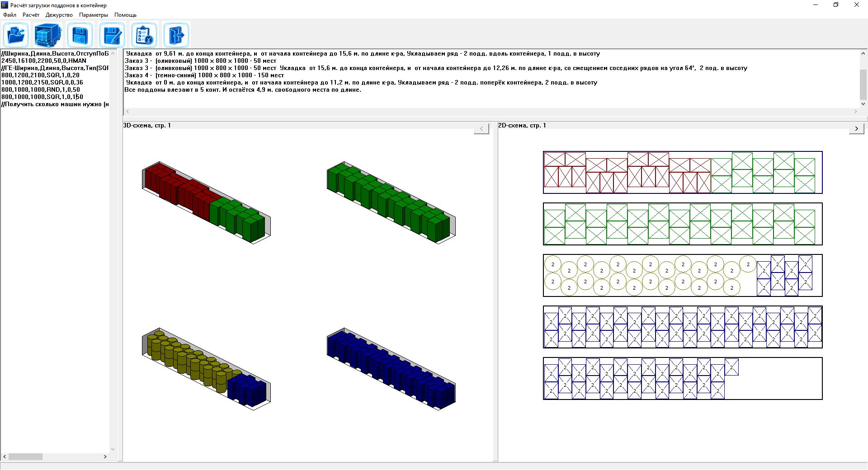Image resolution: width=868 pixels, height=470 pixels.
Task: Open the Дежурство menu
Action: tap(59, 15)
